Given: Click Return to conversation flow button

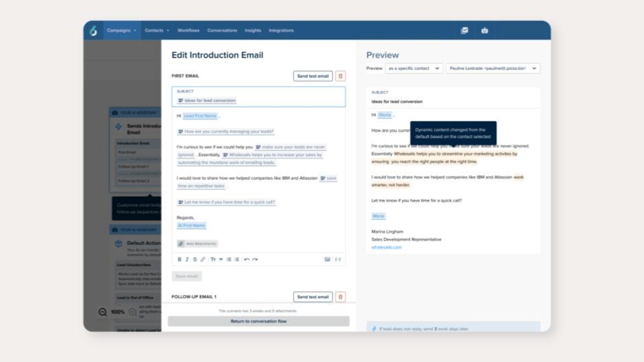Looking at the screenshot, I should 259,321.
